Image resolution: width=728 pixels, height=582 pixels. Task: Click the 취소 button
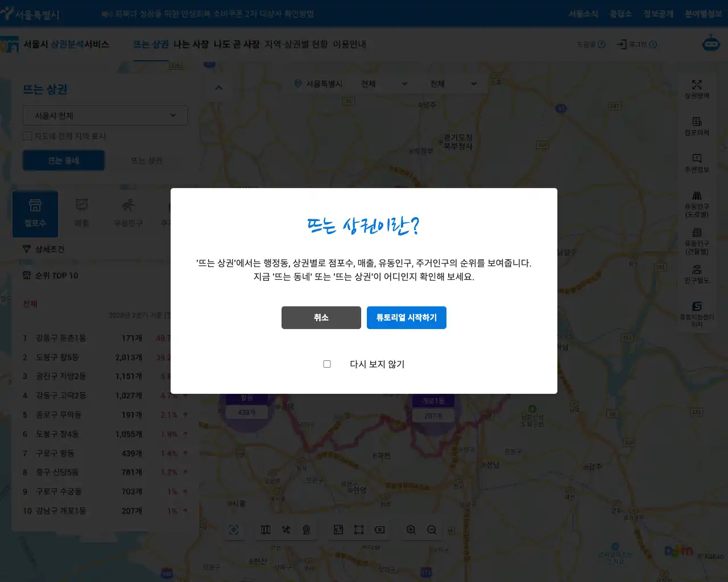coord(321,318)
